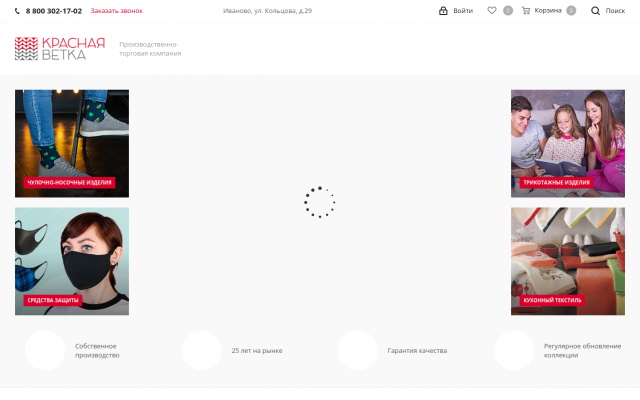640x400 pixels.
Task: Click the lock login icon
Action: 443,11
